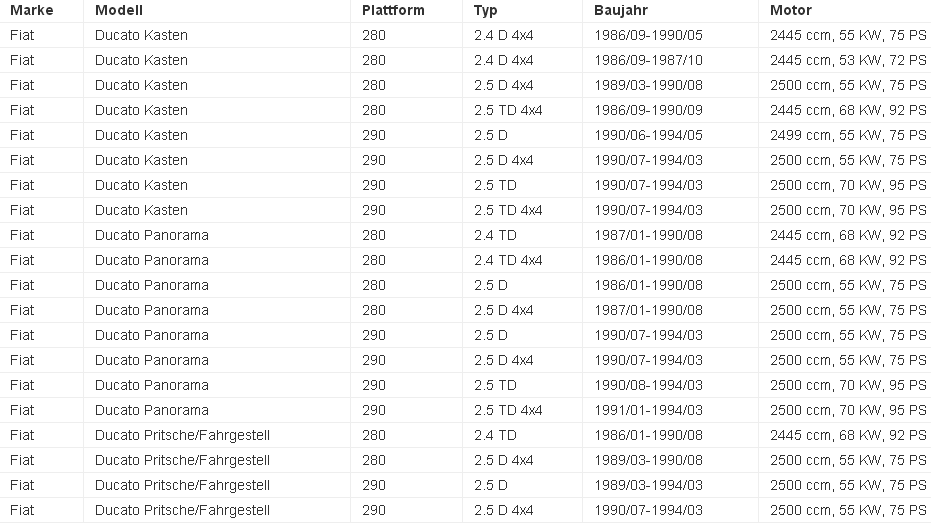Select Ducato Pritsche/Fahrgestell in the 1989/03-1994/03 row

click(x=182, y=485)
